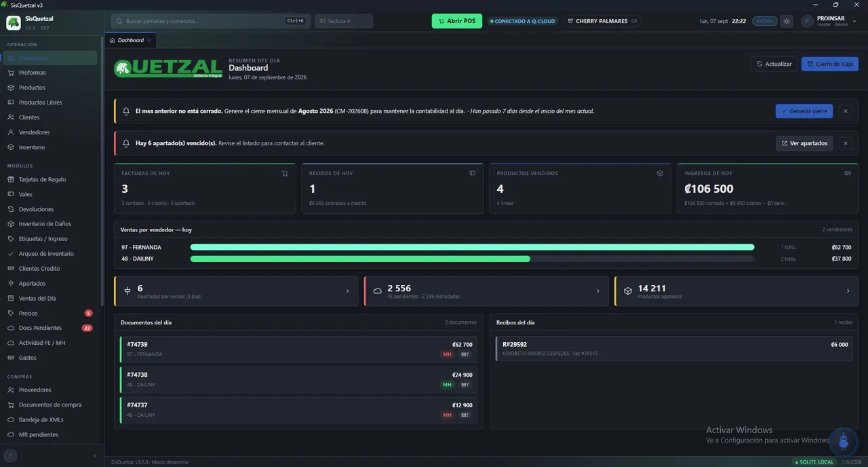The height and width of the screenshot is (467, 868).
Task: Open the CHERRY PALMARES branch selector
Action: [x=603, y=21]
